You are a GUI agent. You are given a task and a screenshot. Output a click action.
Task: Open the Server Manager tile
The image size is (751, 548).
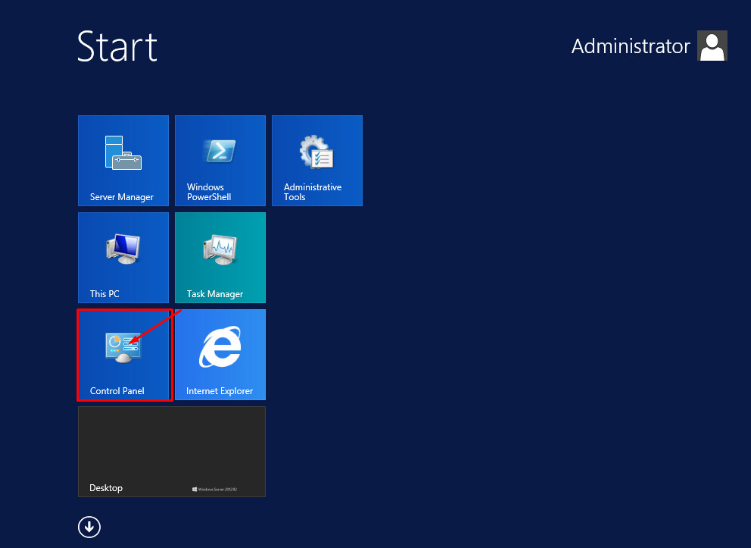click(x=124, y=160)
